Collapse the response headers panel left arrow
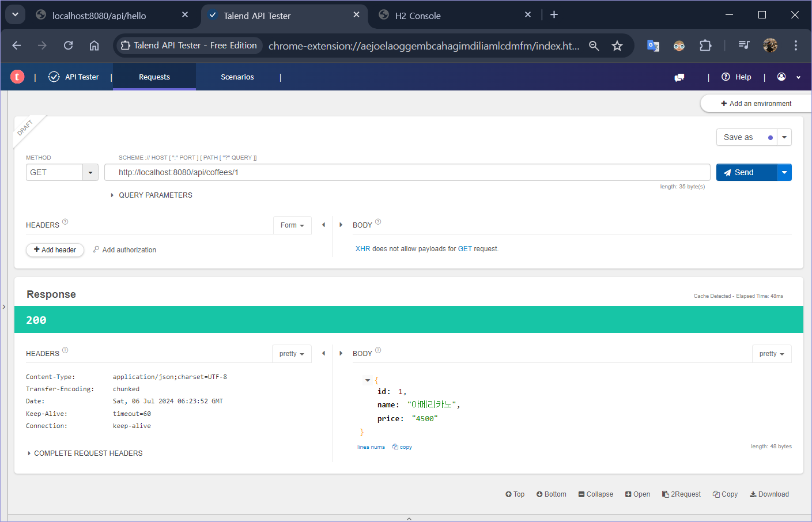This screenshot has height=522, width=812. (323, 353)
